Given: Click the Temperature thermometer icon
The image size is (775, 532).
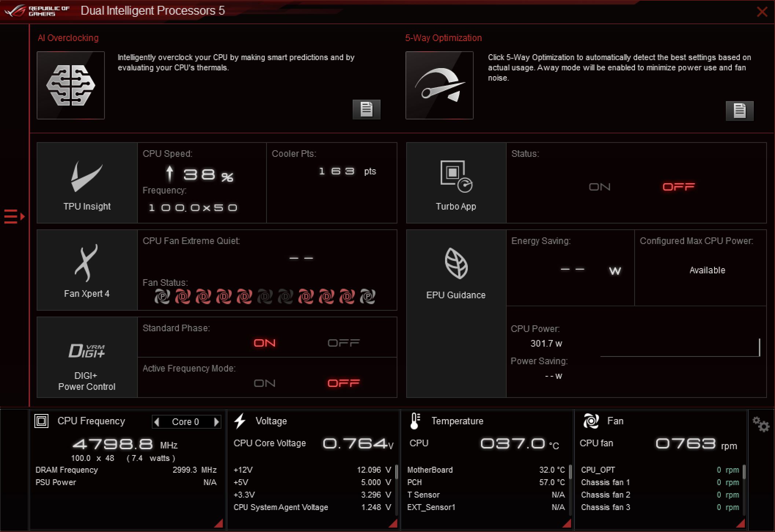Looking at the screenshot, I should tap(415, 421).
